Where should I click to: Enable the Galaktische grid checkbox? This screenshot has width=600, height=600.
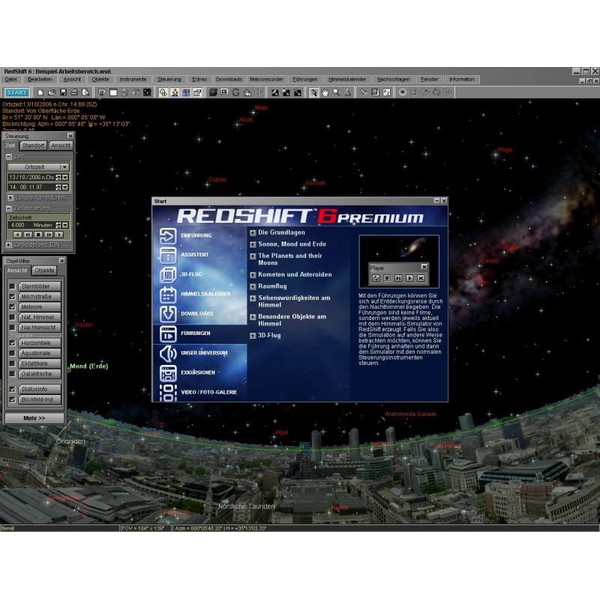point(12,374)
